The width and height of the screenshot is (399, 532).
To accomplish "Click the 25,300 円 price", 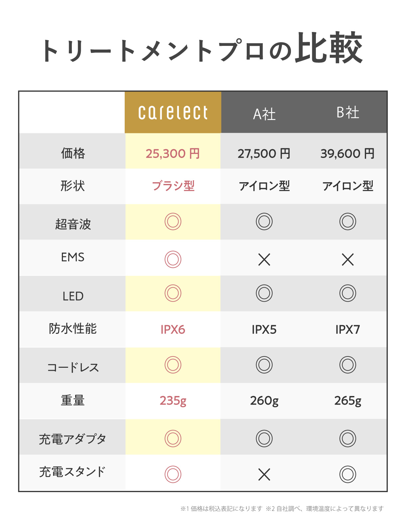I will pyautogui.click(x=173, y=154).
